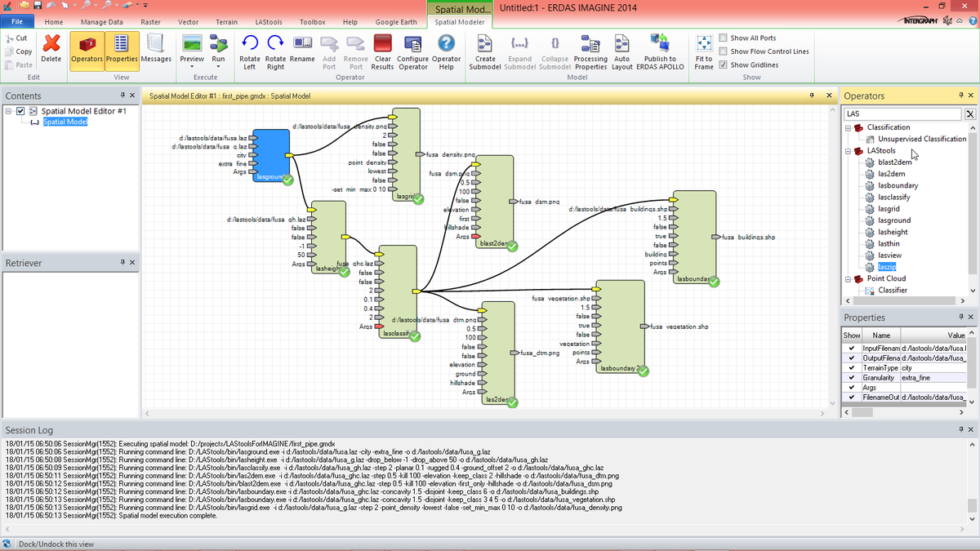Open the Run dropdown arrow
980x551 pixels.
point(218,67)
